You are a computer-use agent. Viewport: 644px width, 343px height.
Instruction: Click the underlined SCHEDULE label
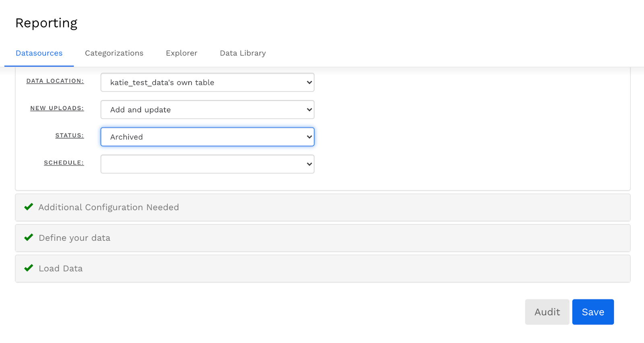[64, 163]
